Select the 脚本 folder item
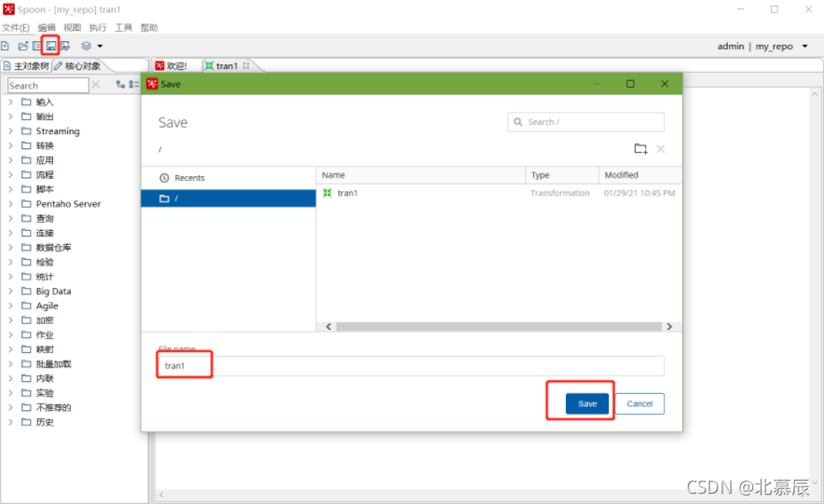Viewport: 824px width, 504px height. pos(45,189)
